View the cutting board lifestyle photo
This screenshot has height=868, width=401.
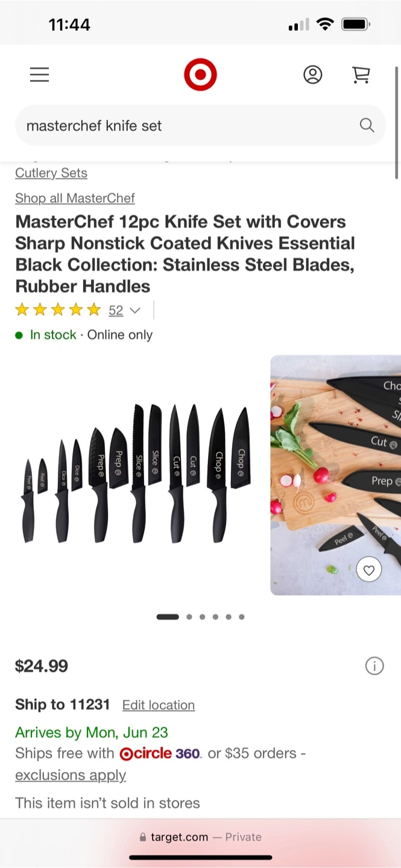point(335,475)
